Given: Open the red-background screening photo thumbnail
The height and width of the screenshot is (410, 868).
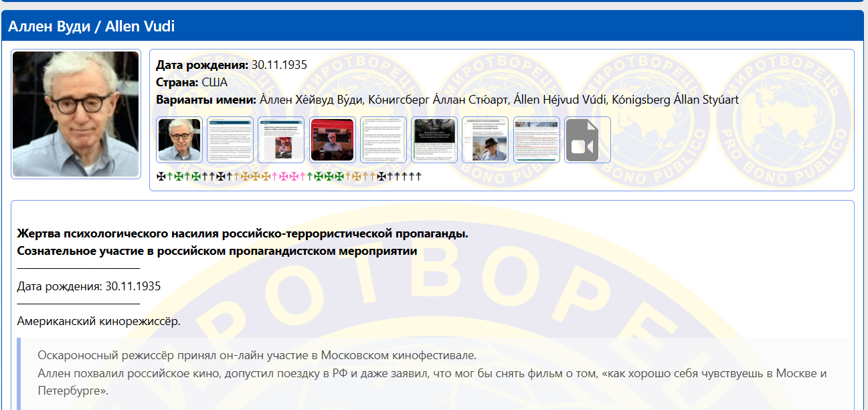Looking at the screenshot, I should [333, 140].
